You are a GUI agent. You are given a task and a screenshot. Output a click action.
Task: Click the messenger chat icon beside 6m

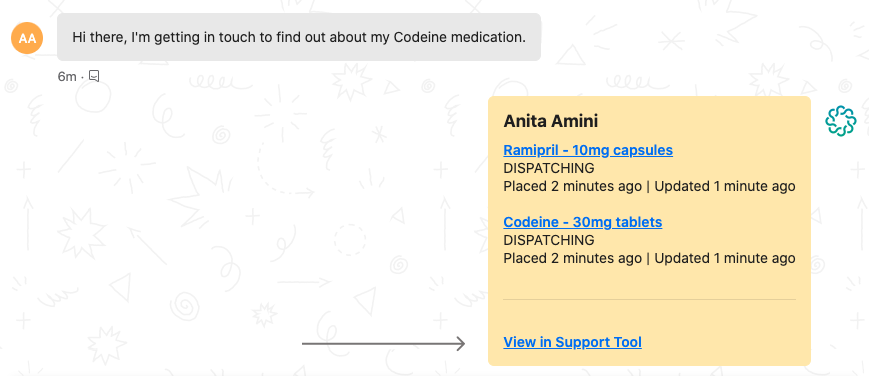point(94,76)
